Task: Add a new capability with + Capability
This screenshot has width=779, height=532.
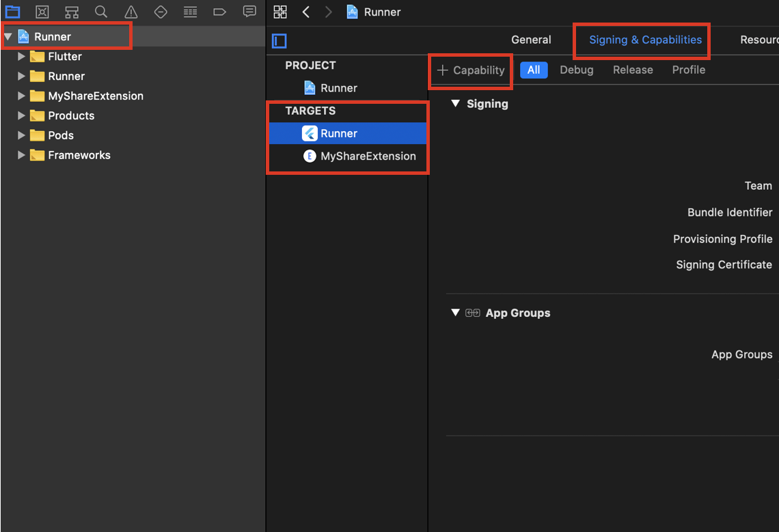Action: 471,70
